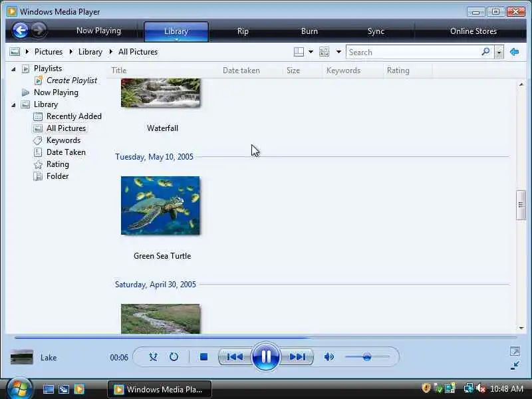Select the Waterfall picture thumbnail
This screenshot has width=532, height=399.
click(x=160, y=92)
